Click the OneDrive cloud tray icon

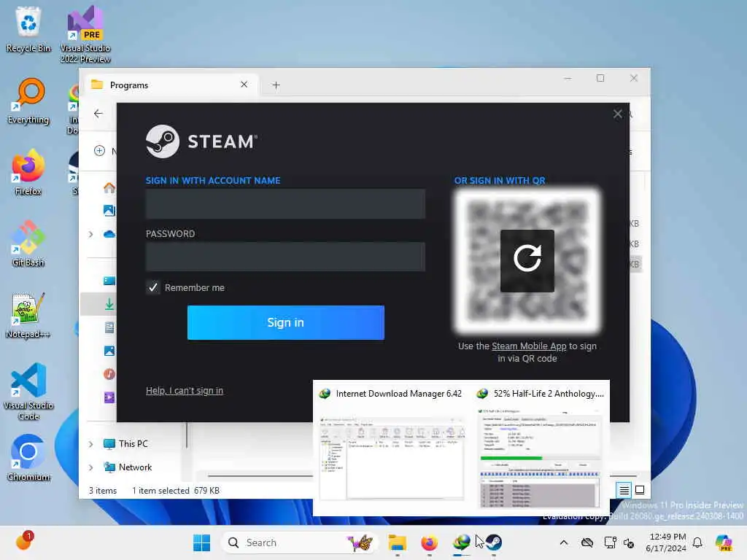tap(587, 542)
